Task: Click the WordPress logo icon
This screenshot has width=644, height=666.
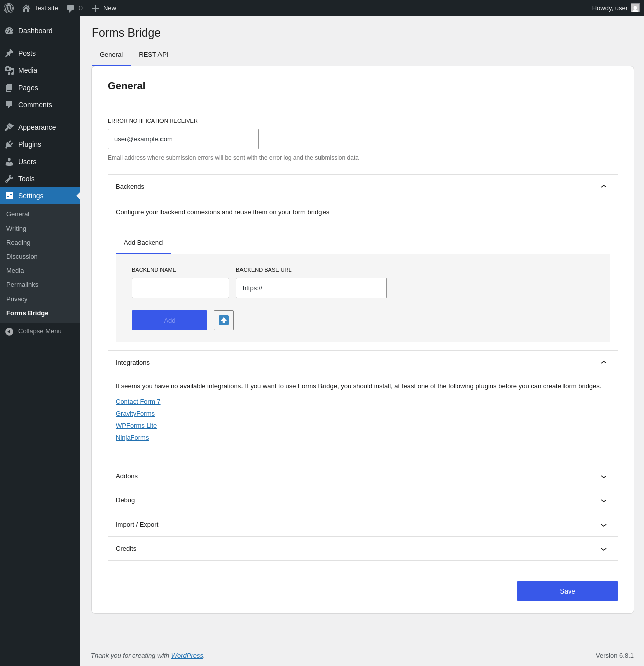Action: pos(9,8)
